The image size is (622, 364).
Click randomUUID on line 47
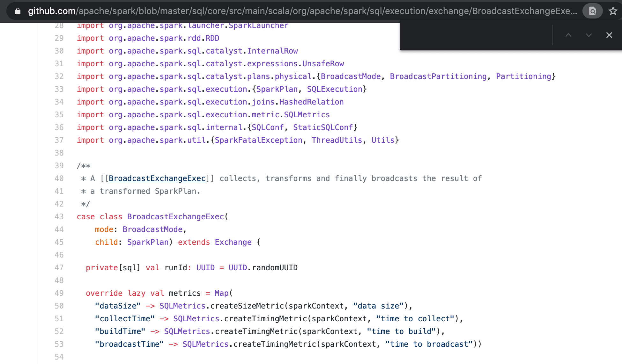click(x=275, y=268)
